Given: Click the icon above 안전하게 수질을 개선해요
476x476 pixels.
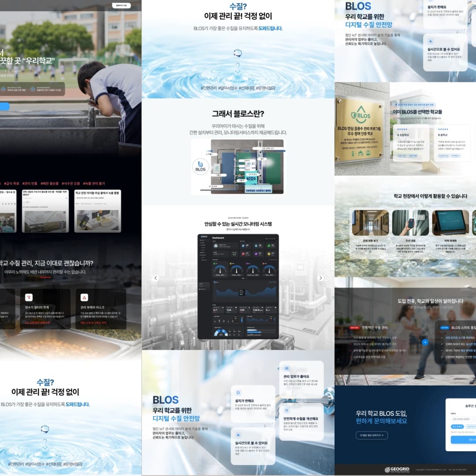Looking at the screenshot, I should pos(286,410).
